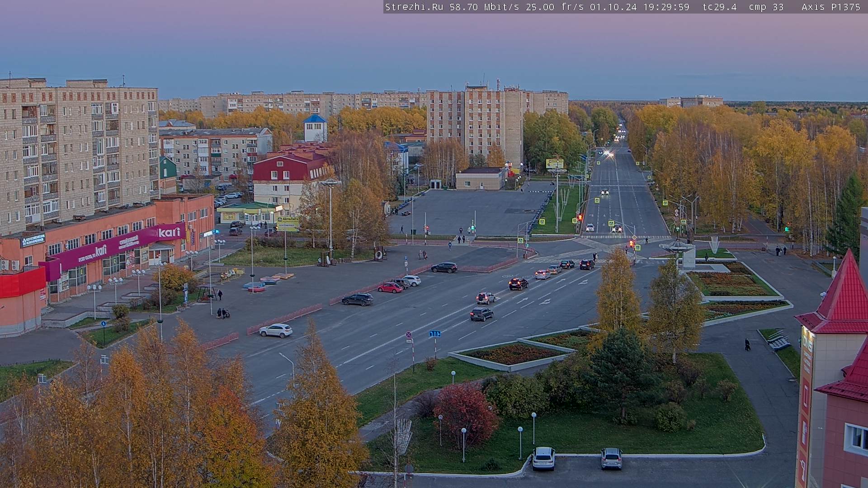The image size is (868, 488).
Task: Select the Axis P1375 camera model text
Action: 831,7
